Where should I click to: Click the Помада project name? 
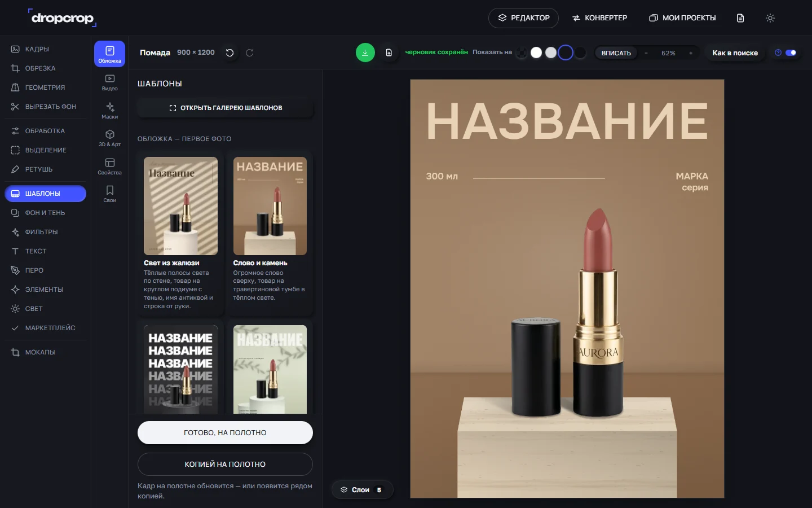tap(155, 52)
